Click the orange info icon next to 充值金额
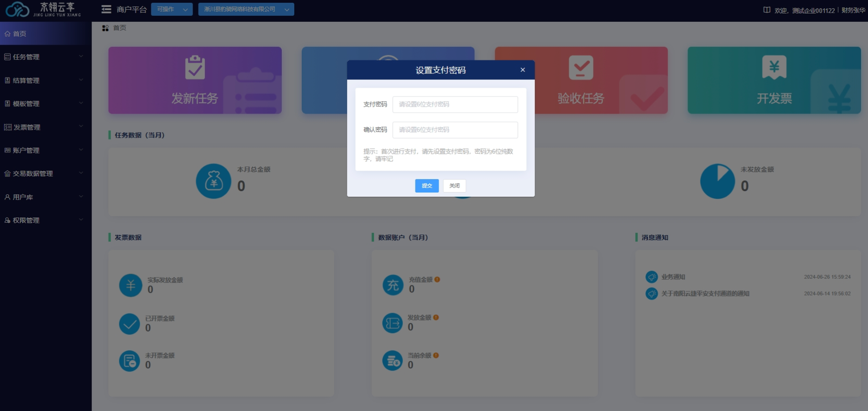 pos(437,280)
